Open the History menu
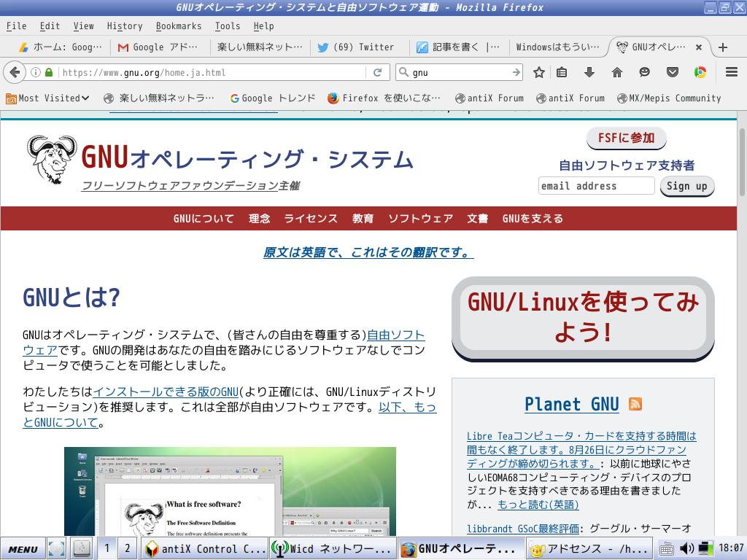 124,26
